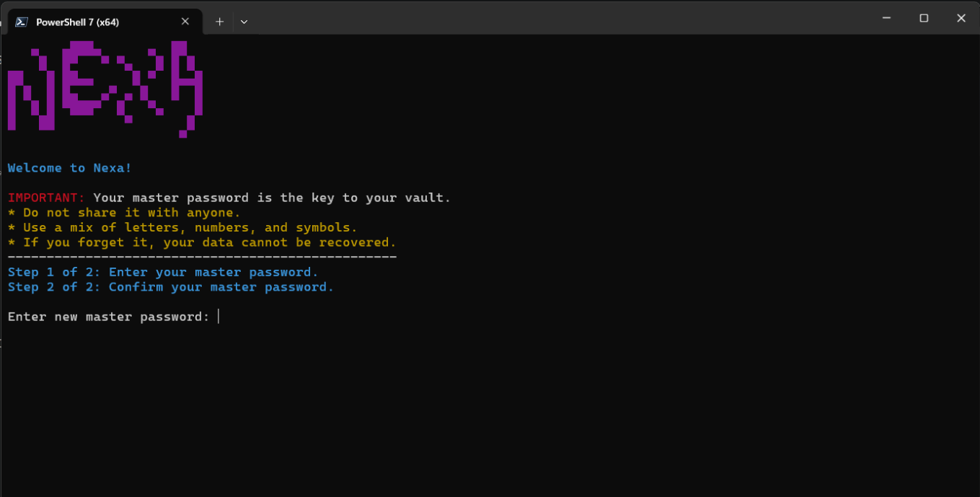980x497 pixels.
Task: Maximize the terminal window
Action: click(x=924, y=18)
